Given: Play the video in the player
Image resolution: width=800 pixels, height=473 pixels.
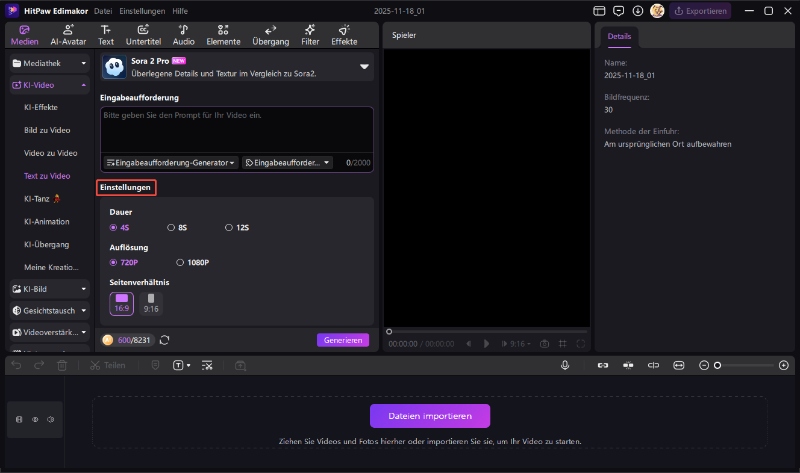Looking at the screenshot, I should [x=486, y=344].
